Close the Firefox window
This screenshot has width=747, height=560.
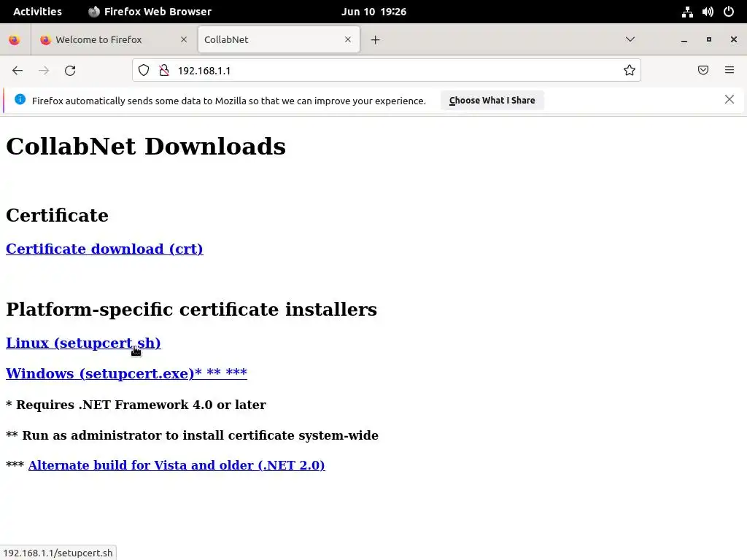coord(734,39)
